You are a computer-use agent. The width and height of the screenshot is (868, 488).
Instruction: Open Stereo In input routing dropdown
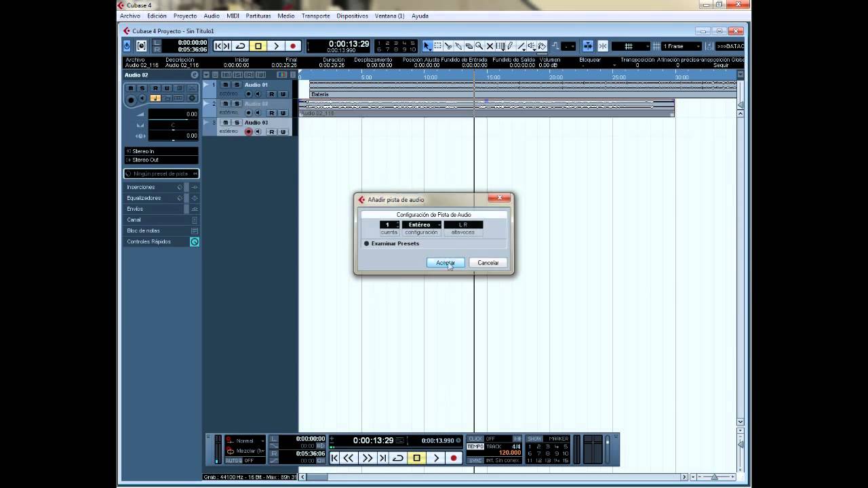tap(161, 151)
